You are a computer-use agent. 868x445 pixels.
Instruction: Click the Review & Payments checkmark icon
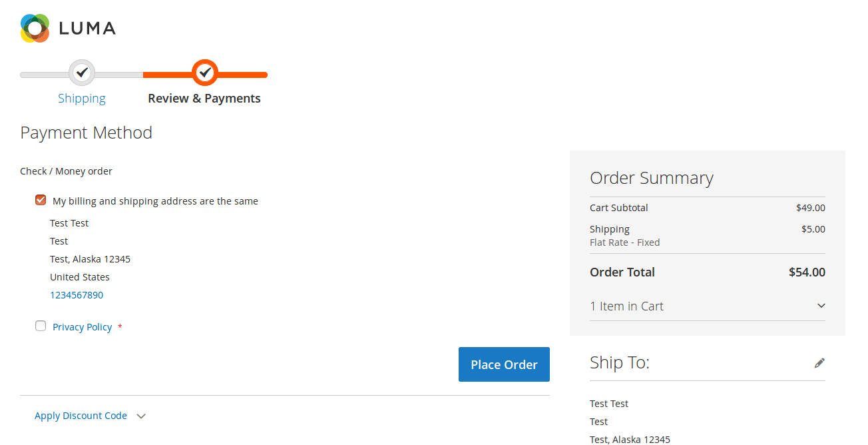(204, 73)
